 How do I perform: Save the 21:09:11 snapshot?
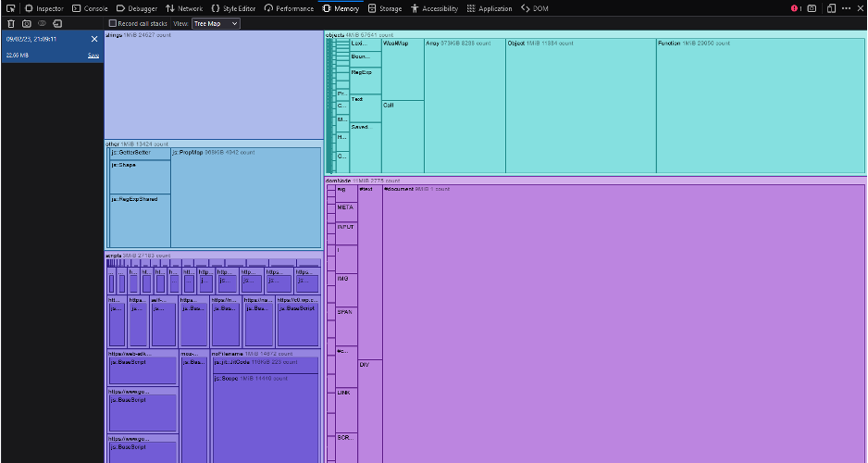[93, 56]
